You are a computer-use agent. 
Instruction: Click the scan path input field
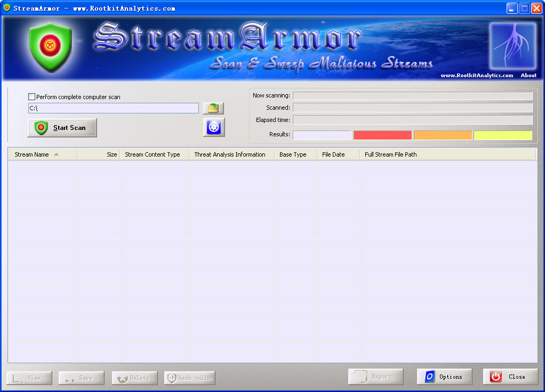[x=113, y=108]
